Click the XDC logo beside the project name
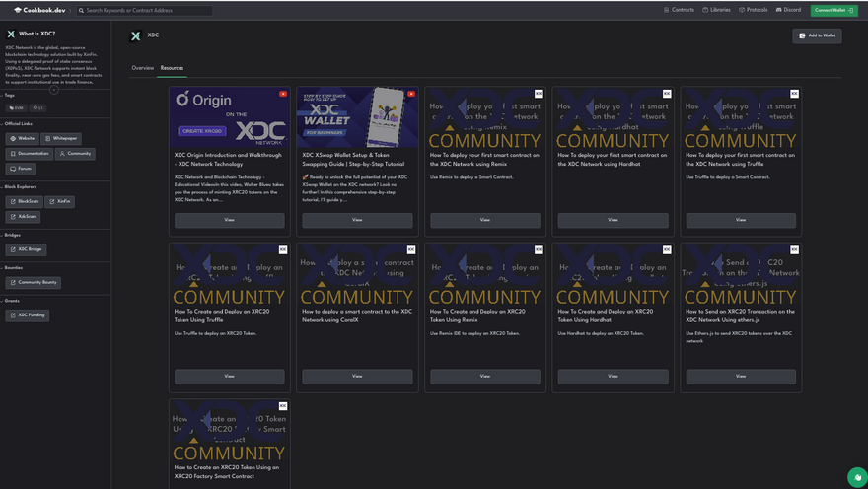This screenshot has height=489, width=868. [135, 35]
